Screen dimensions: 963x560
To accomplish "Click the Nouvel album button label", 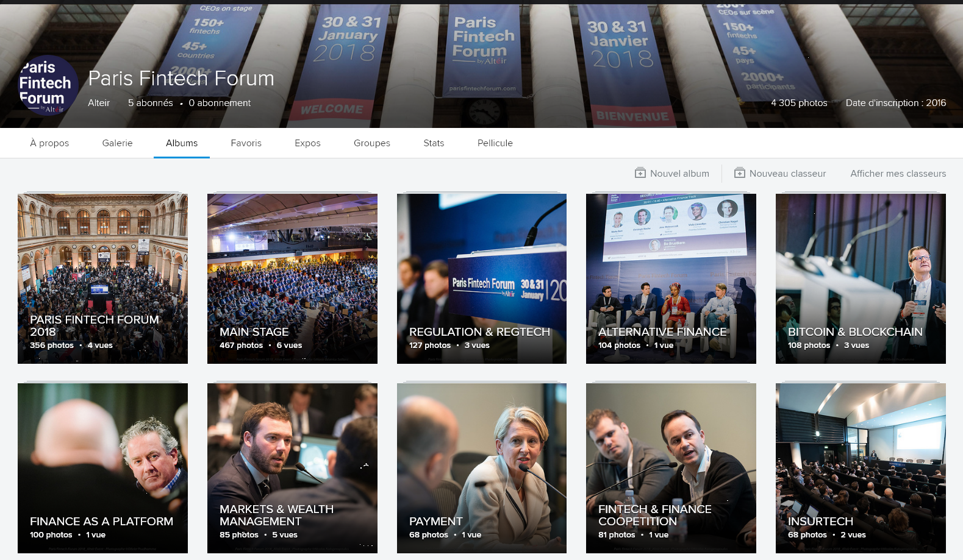I will [x=679, y=174].
